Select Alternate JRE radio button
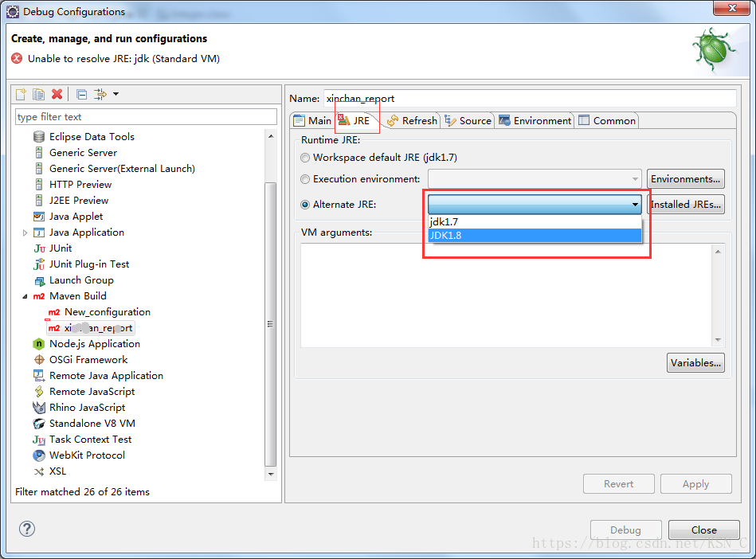This screenshot has width=756, height=559. 305,205
